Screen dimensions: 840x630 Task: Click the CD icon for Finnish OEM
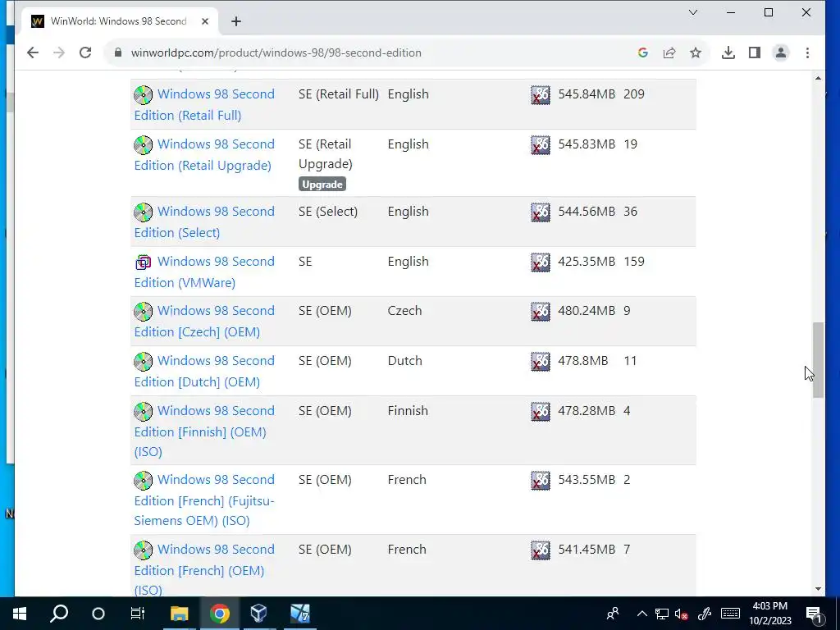point(143,412)
